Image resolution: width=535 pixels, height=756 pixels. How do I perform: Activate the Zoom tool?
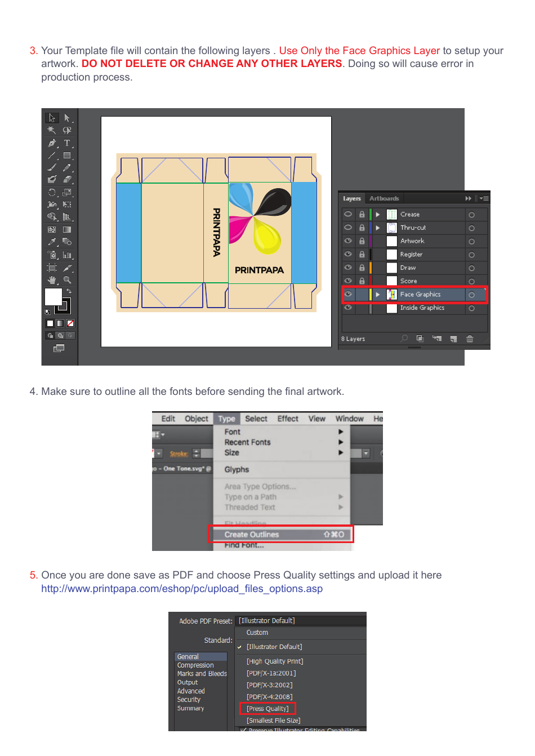tap(67, 280)
